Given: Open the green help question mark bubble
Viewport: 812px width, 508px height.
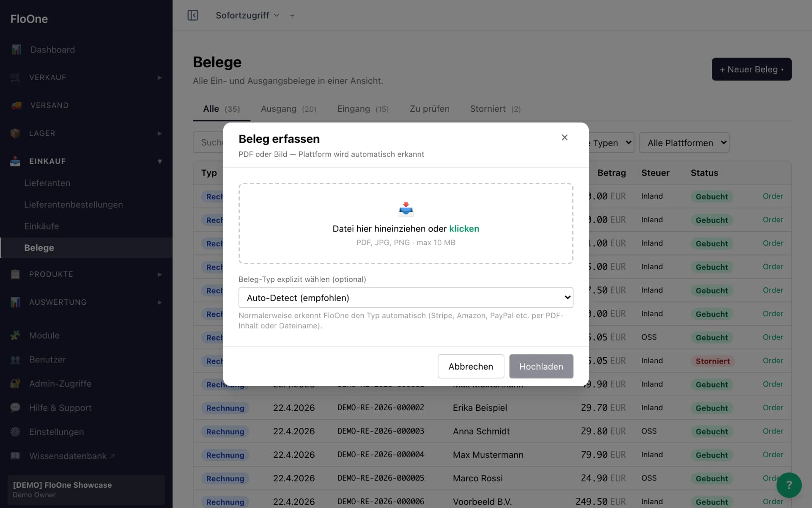Looking at the screenshot, I should click(x=789, y=485).
